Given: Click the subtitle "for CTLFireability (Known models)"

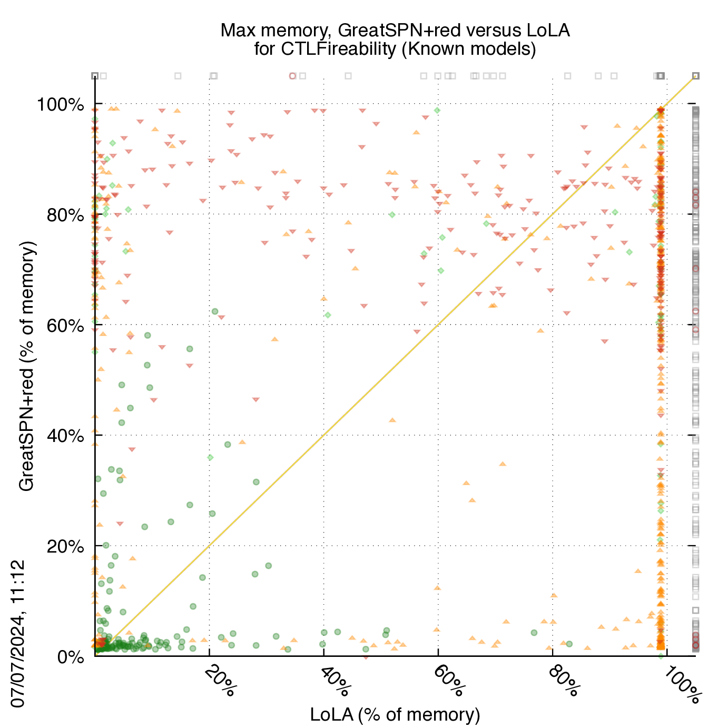Looking at the screenshot, I should tap(395, 49).
